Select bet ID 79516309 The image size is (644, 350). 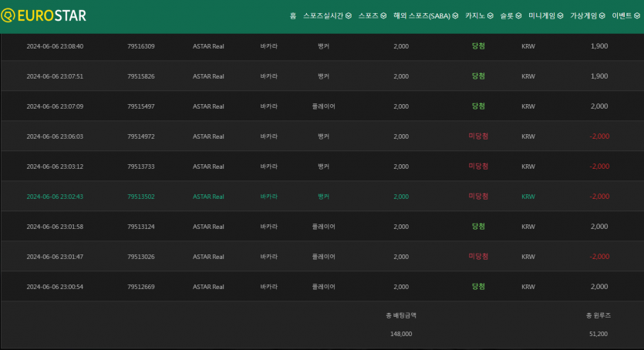(x=141, y=46)
